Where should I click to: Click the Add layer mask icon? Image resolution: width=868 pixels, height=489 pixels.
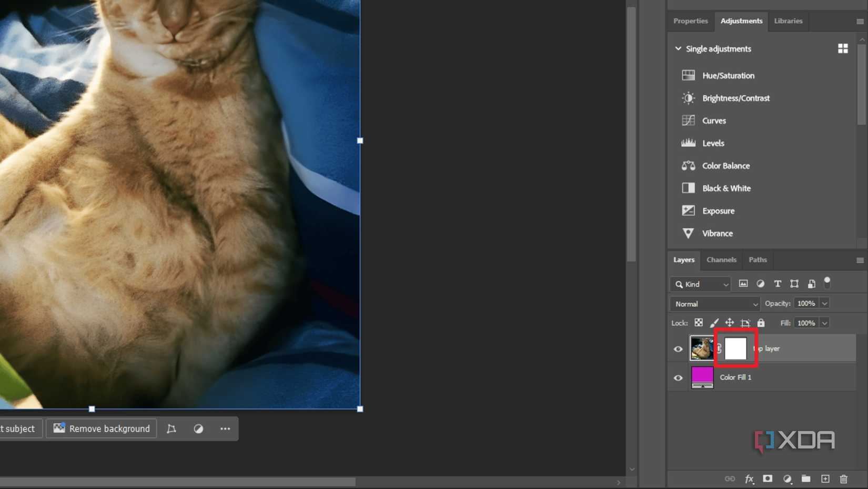768,479
